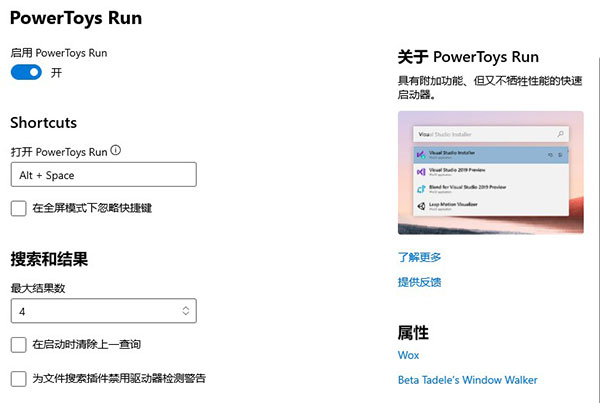Image resolution: width=600 pixels, height=403 pixels.
Task: Click the 搜索和结果 section heading
Action: coord(49,259)
